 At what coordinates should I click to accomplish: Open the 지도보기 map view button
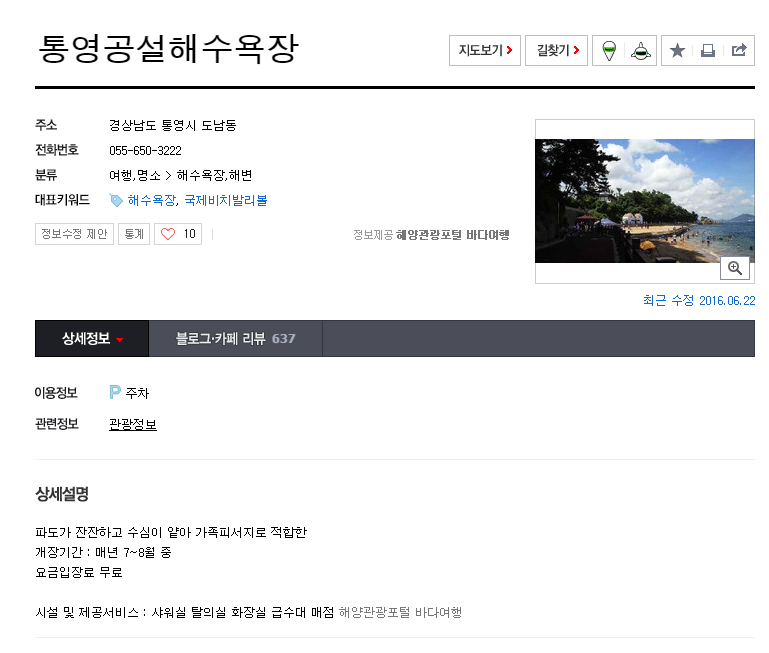[x=485, y=51]
